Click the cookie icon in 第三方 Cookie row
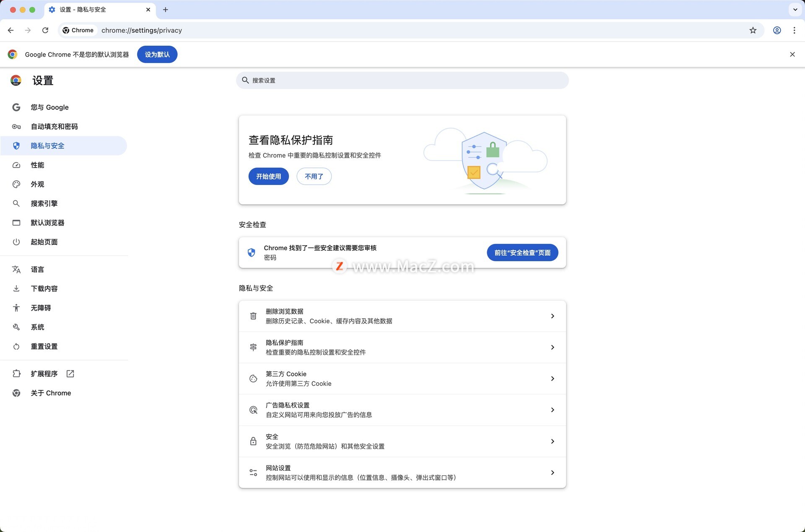Screen dimensions: 805x532 tap(253, 379)
